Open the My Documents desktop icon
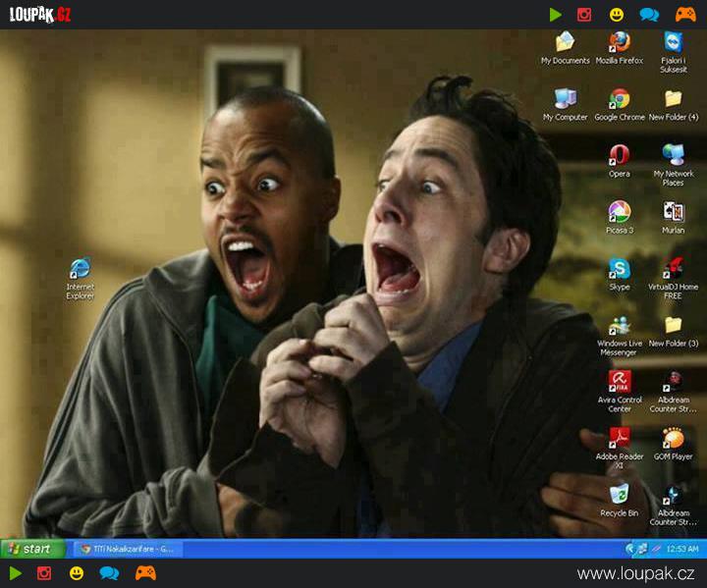Image resolution: width=707 pixels, height=588 pixels. pyautogui.click(x=565, y=48)
